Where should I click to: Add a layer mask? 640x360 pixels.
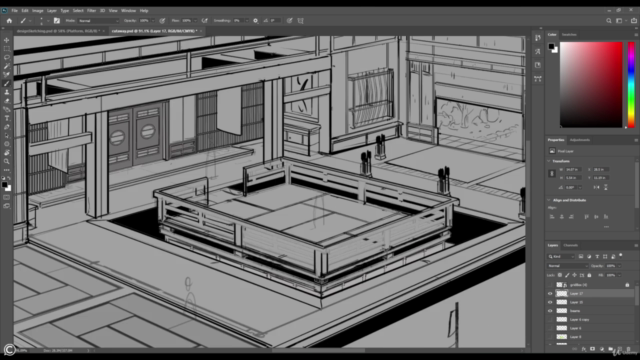(593, 349)
